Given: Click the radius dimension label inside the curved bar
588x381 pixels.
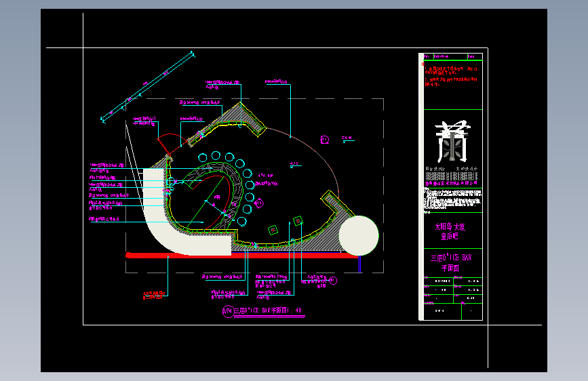Looking at the screenshot, I should (x=217, y=197).
